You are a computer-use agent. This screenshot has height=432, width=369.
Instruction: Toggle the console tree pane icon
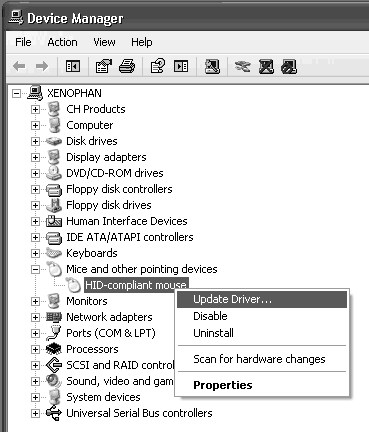pyautogui.click(x=73, y=66)
